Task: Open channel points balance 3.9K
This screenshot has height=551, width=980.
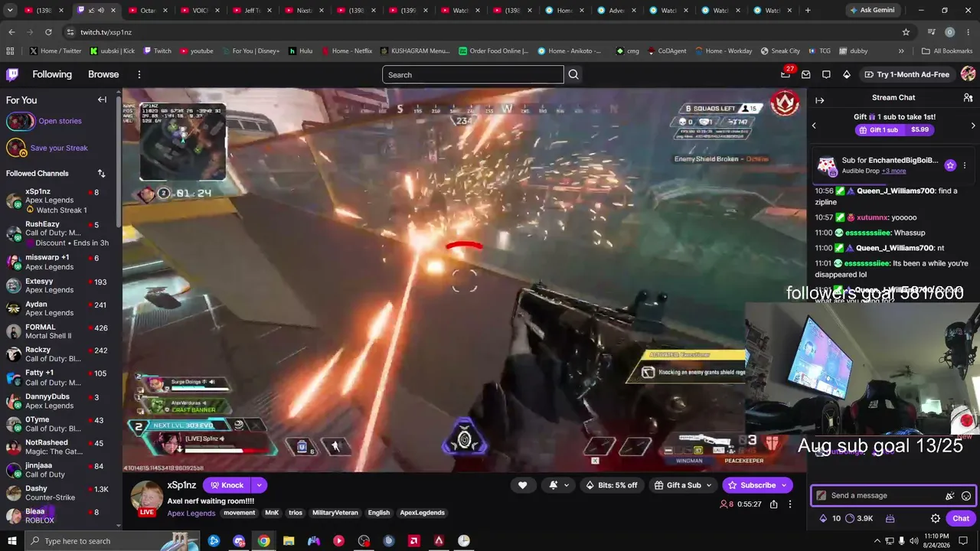Action: 859,518
